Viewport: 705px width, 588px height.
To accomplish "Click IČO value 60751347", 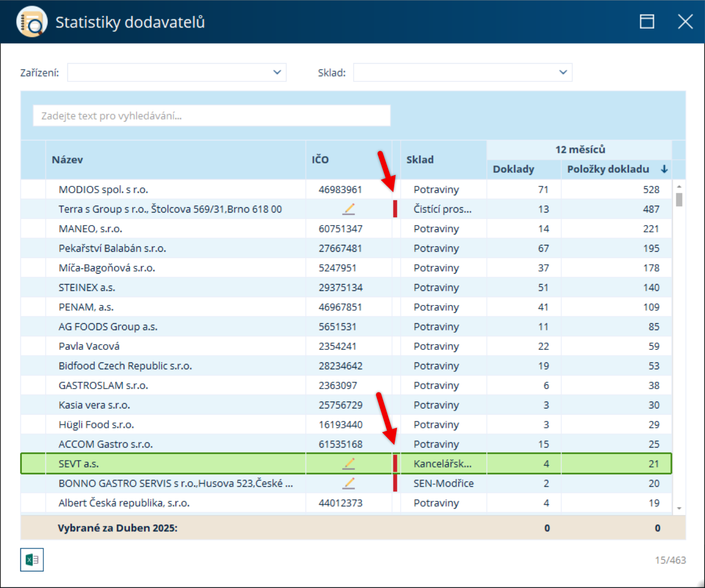I will (340, 229).
